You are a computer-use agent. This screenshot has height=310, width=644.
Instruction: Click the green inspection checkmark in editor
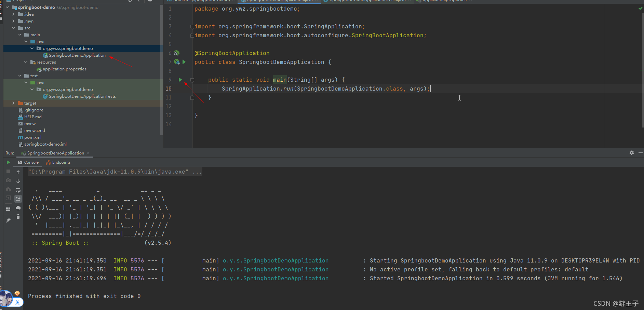pos(640,9)
